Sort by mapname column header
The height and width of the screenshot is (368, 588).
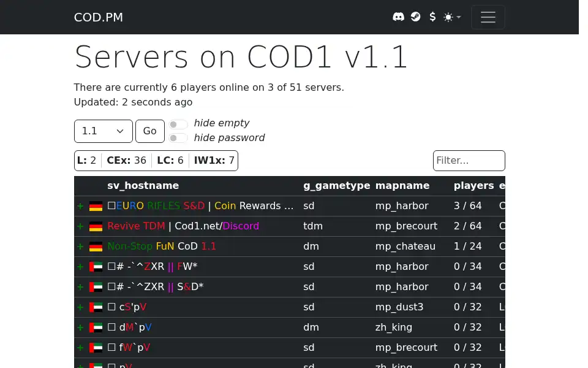point(402,186)
